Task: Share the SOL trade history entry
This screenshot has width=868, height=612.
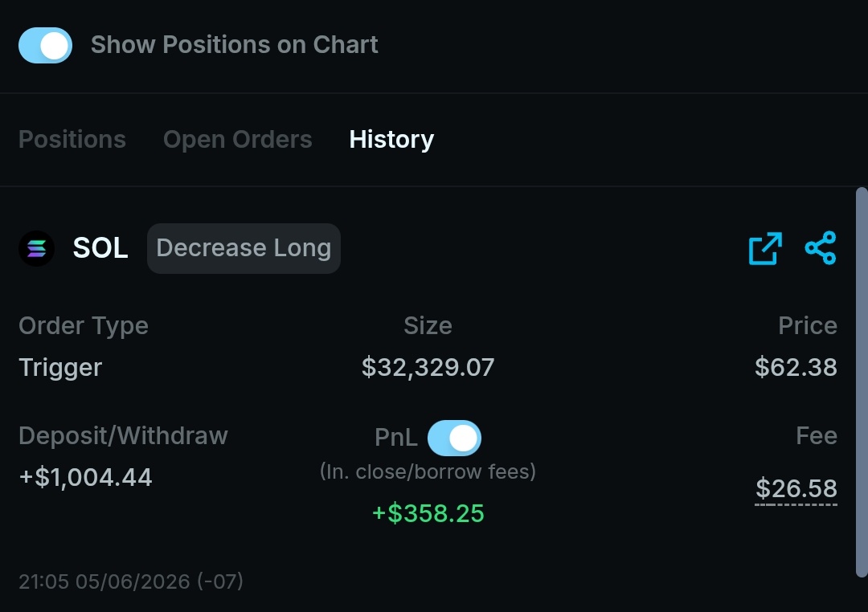Action: [821, 248]
